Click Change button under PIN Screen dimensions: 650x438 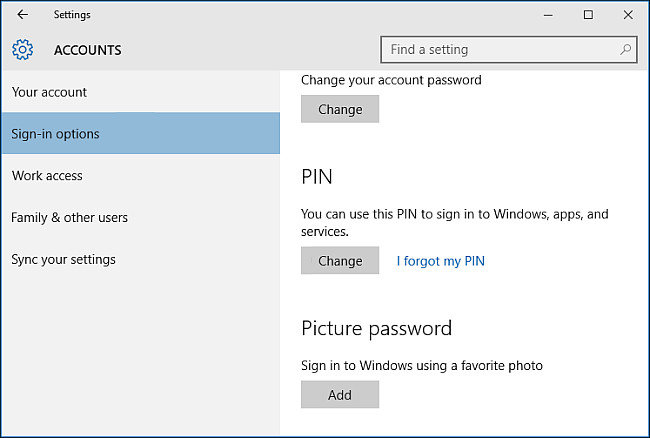[x=340, y=261]
